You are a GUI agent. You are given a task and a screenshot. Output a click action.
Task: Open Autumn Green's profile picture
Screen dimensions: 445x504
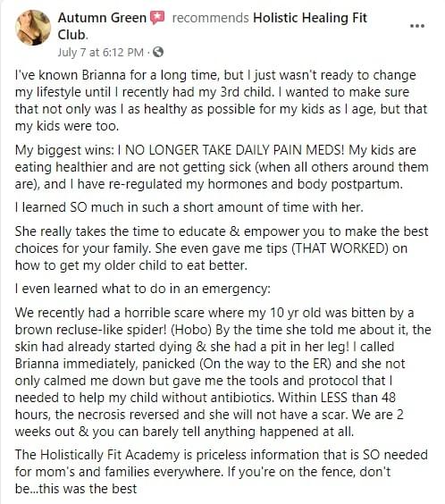point(33,28)
